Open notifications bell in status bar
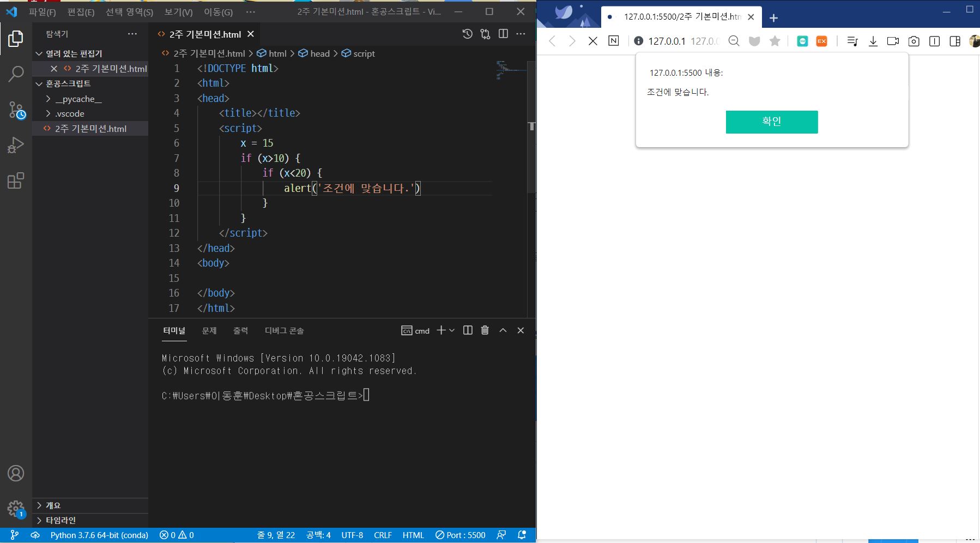Image resolution: width=980 pixels, height=543 pixels. coord(522,535)
